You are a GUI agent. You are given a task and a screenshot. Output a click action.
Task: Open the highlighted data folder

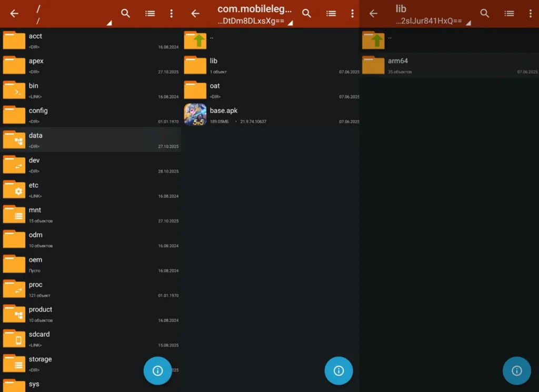14,139
